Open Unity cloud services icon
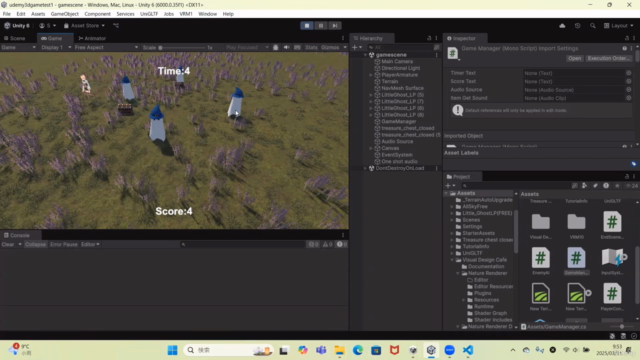This screenshot has width=640, height=360. tap(562, 26)
